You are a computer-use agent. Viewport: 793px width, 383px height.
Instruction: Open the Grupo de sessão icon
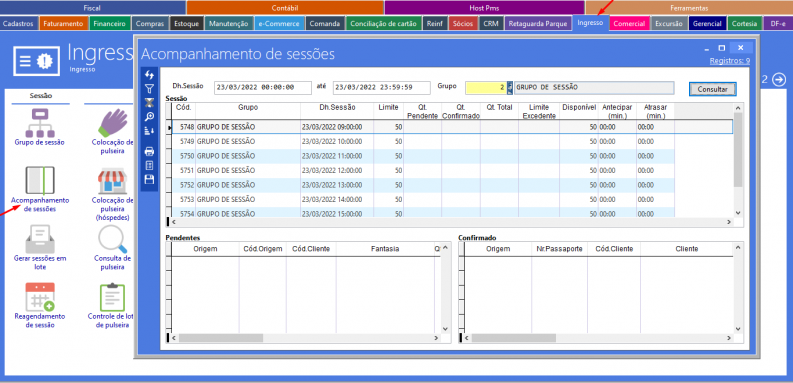[40, 123]
